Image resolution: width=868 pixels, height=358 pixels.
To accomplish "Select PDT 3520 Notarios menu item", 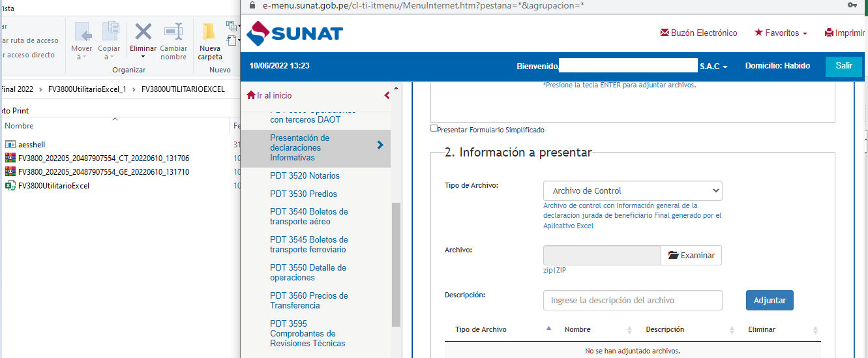I will (x=305, y=175).
